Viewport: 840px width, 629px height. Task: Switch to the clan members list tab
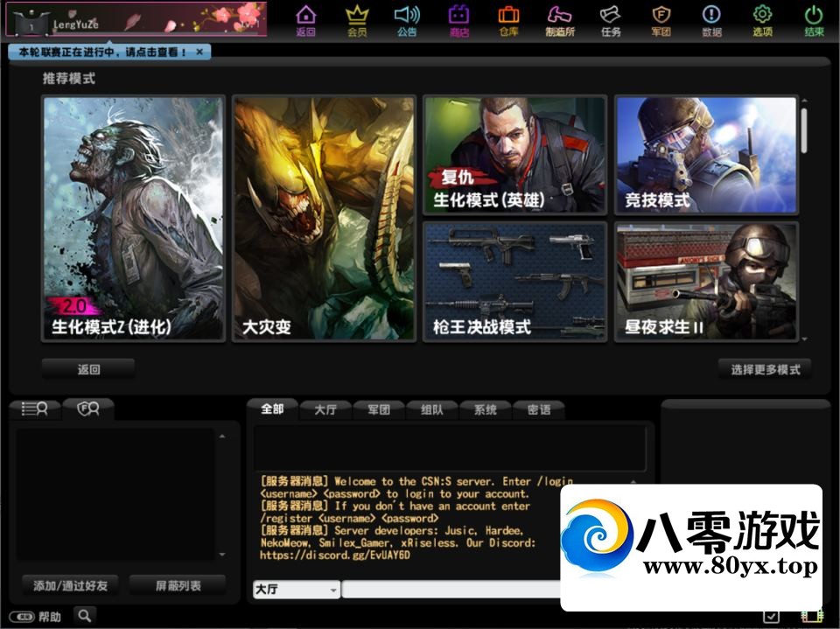88,409
